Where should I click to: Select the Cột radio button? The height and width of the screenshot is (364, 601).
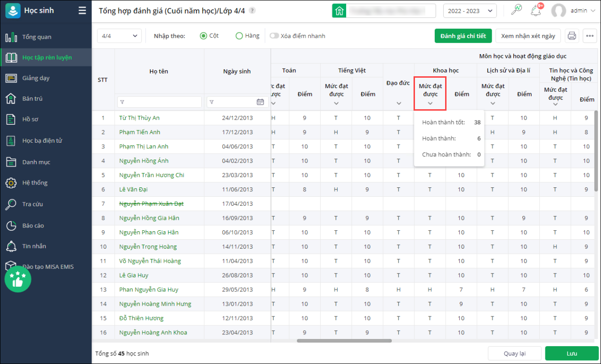pos(203,36)
